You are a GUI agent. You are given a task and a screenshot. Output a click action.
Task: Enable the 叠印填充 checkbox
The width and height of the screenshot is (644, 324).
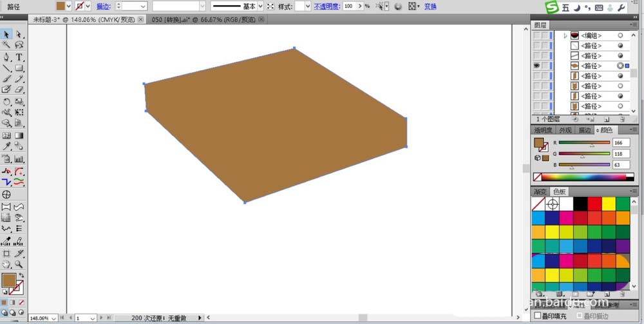tap(537, 316)
